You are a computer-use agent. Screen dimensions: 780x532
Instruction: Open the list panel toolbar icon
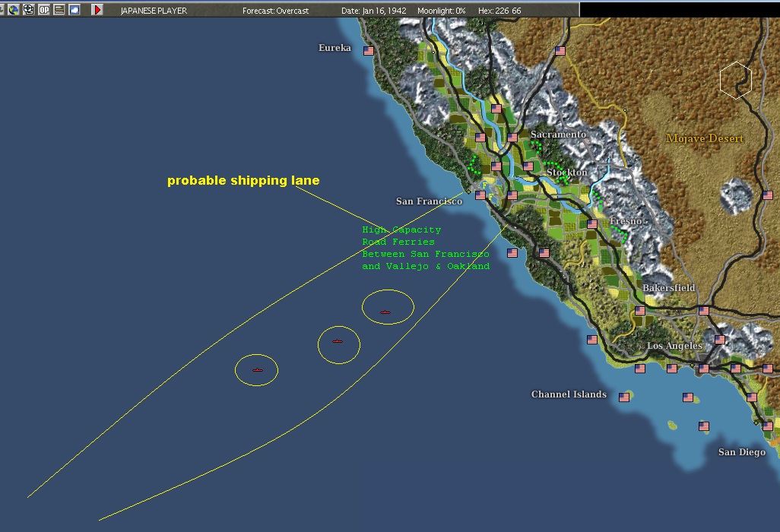click(x=59, y=9)
